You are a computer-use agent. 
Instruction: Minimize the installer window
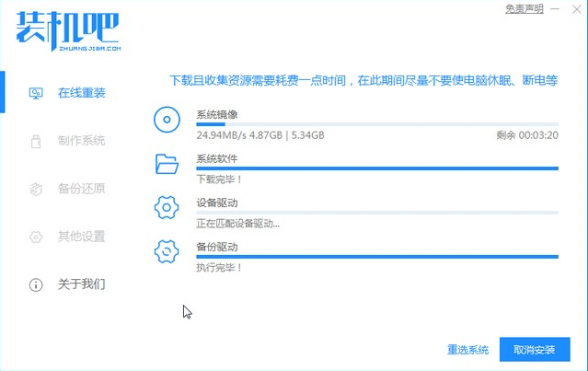[x=556, y=8]
